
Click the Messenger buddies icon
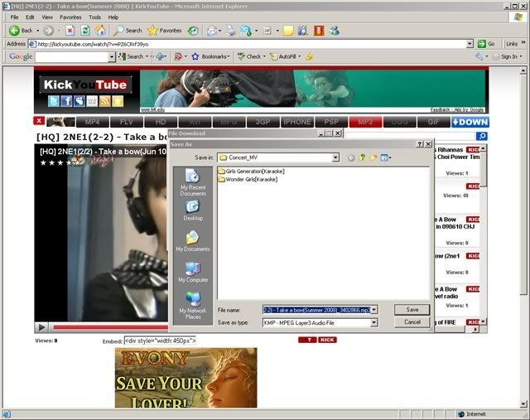tap(335, 31)
